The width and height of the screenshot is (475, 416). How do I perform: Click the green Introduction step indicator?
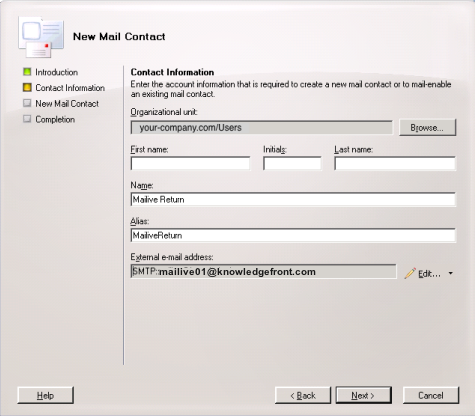point(27,72)
